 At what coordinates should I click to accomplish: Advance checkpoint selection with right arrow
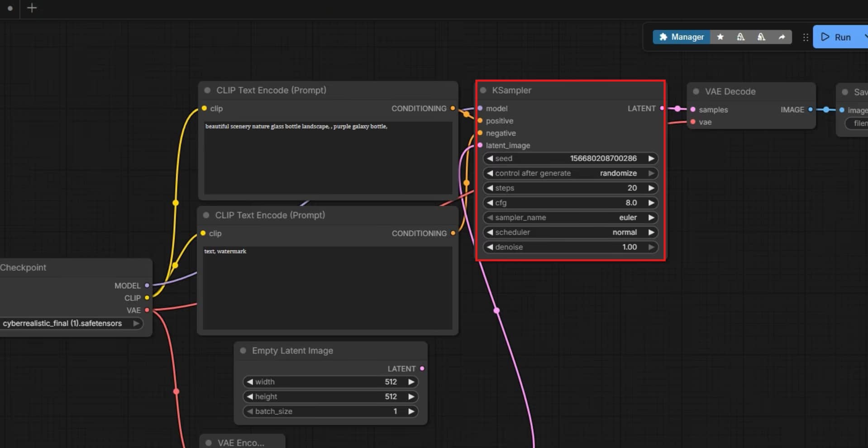pos(136,324)
